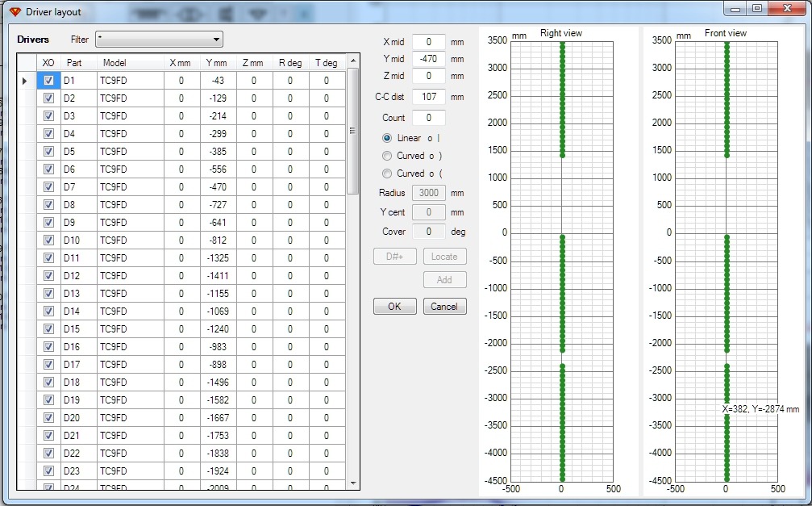Click the Locate button
This screenshot has width=812, height=506.
click(444, 256)
